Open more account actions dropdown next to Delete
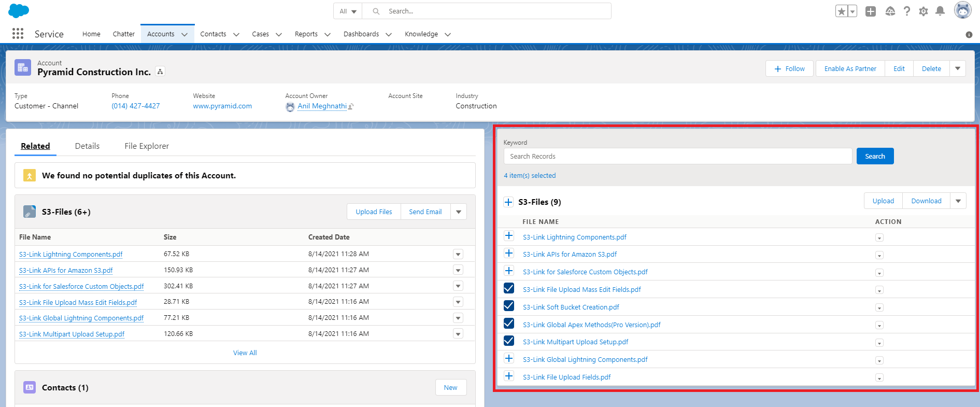 [x=958, y=68]
